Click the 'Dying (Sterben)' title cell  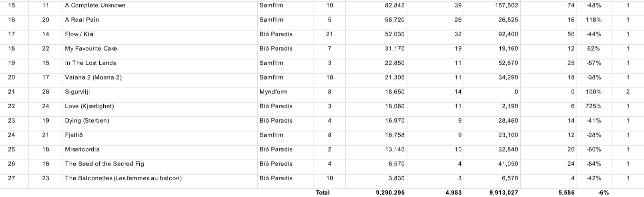87,121
